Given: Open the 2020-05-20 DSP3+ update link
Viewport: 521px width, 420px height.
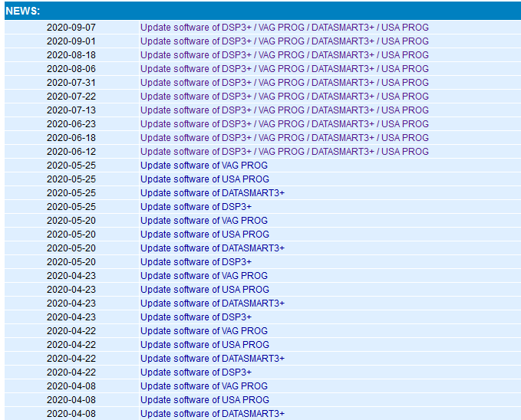Looking at the screenshot, I should 196,261.
